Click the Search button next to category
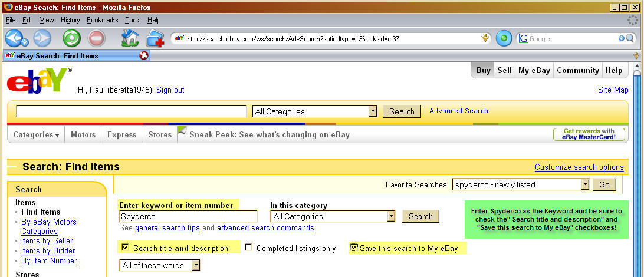Viewport: 644px width, 277px height. pyautogui.click(x=420, y=216)
